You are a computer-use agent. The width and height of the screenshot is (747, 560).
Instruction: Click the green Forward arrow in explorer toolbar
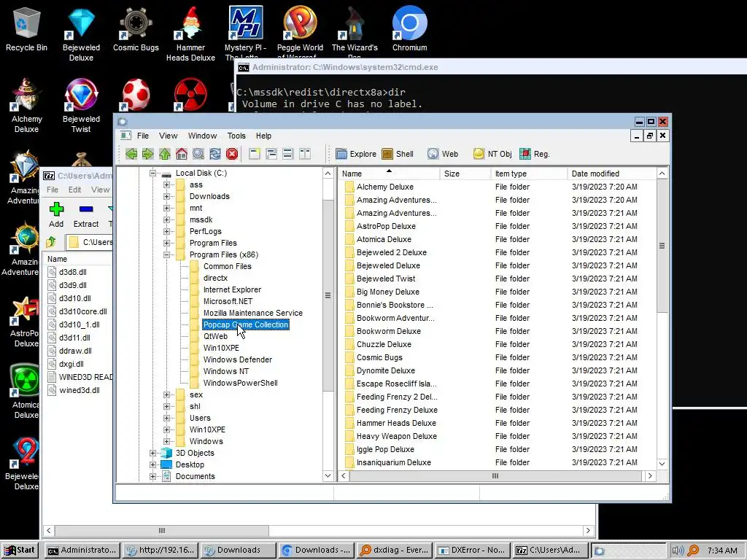pos(148,154)
